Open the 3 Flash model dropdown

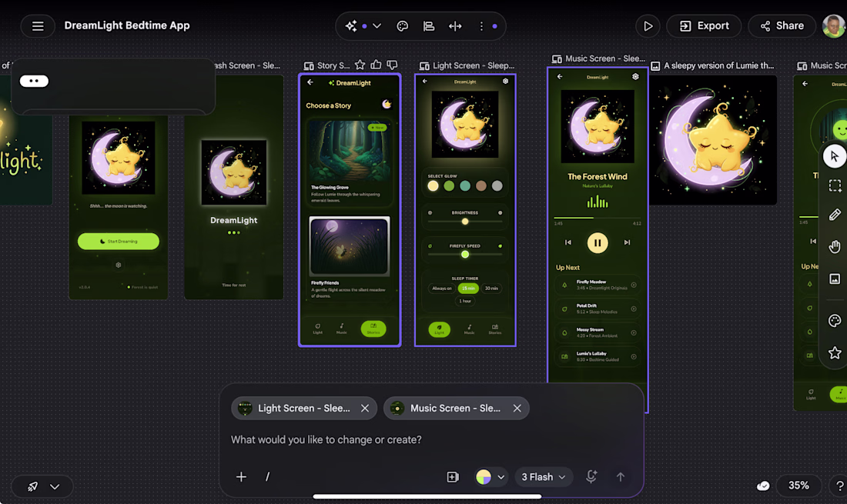[544, 477]
